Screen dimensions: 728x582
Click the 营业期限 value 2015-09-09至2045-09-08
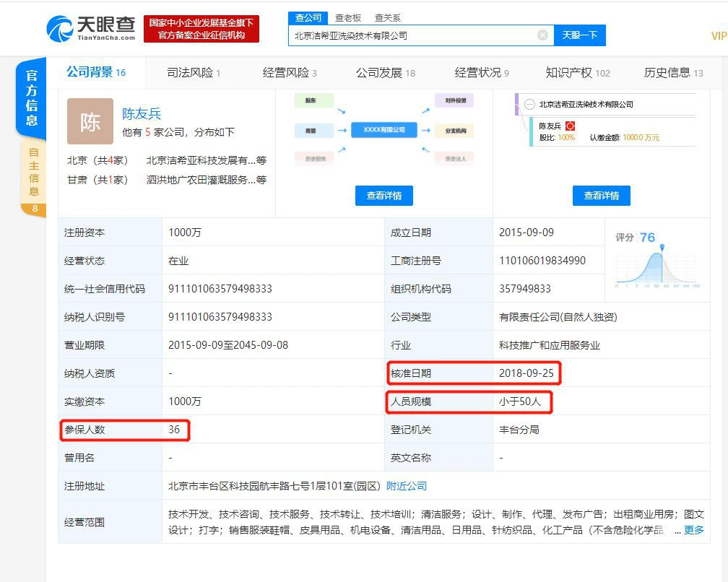228,345
